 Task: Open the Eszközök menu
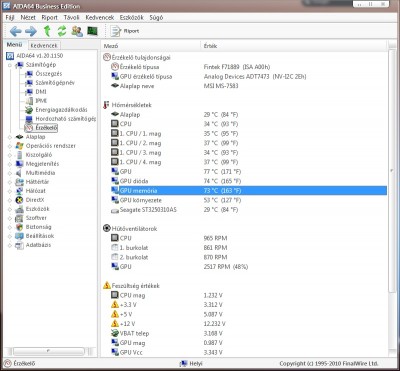pos(132,17)
